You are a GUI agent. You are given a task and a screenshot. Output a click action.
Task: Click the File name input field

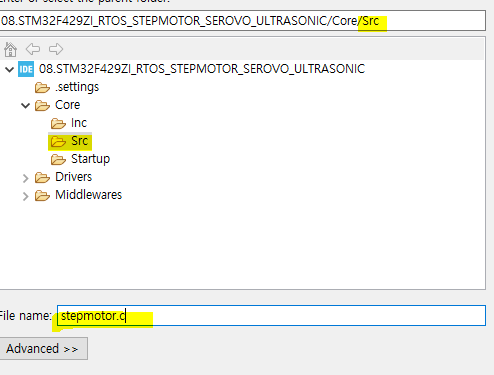tap(271, 315)
